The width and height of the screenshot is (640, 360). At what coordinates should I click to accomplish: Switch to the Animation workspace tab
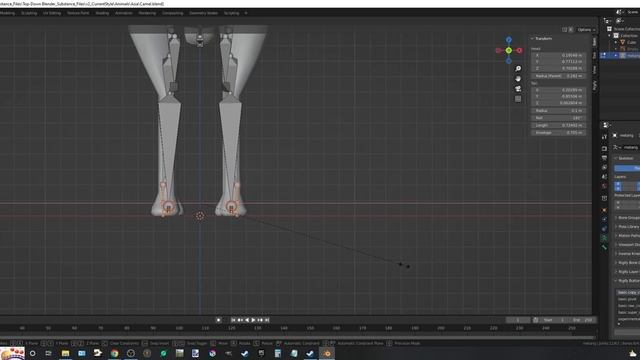124,13
